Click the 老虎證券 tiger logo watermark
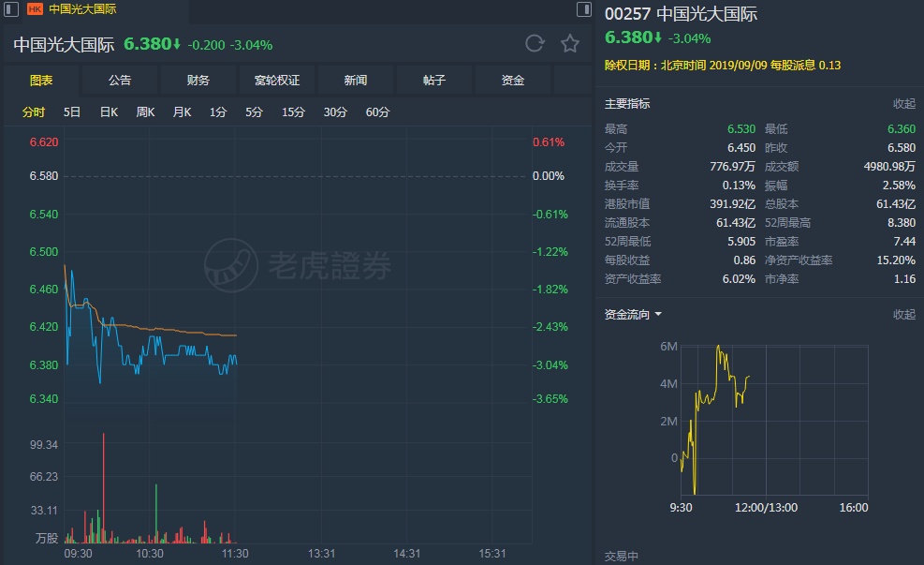 pos(231,265)
